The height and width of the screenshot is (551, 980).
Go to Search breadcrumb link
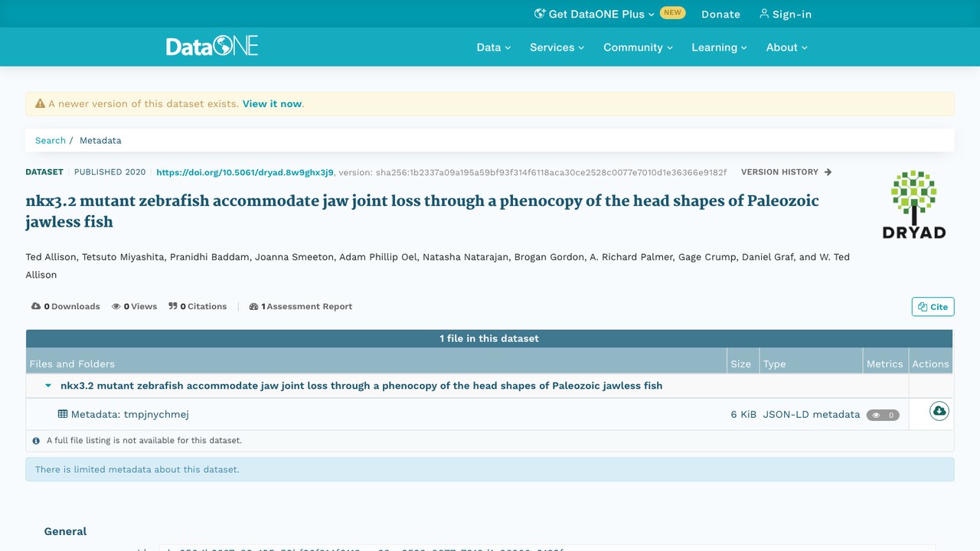coord(51,140)
